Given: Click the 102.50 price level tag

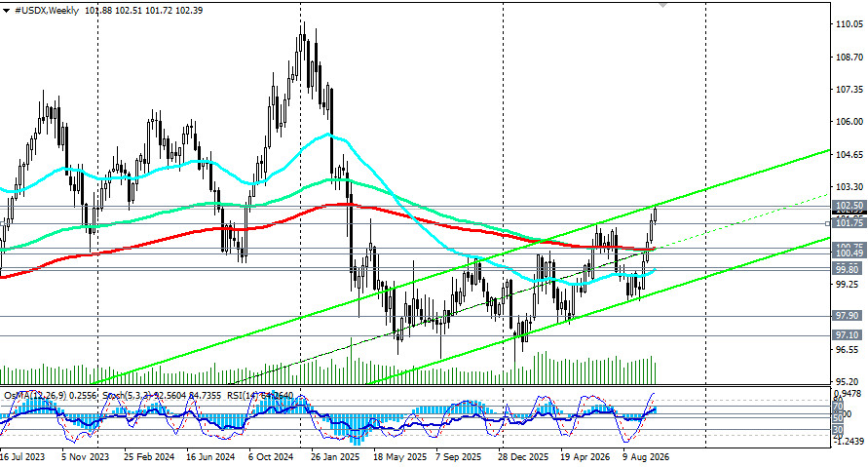Looking at the screenshot, I should (x=849, y=206).
